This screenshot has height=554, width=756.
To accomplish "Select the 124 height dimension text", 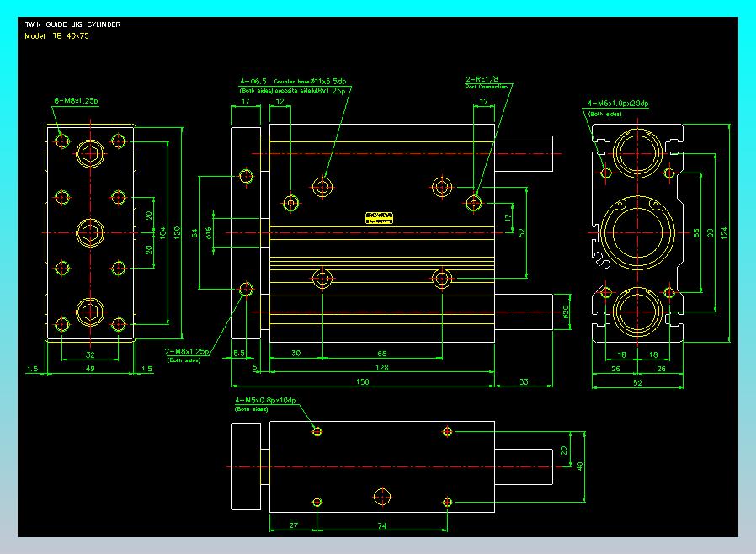I will pyautogui.click(x=725, y=232).
